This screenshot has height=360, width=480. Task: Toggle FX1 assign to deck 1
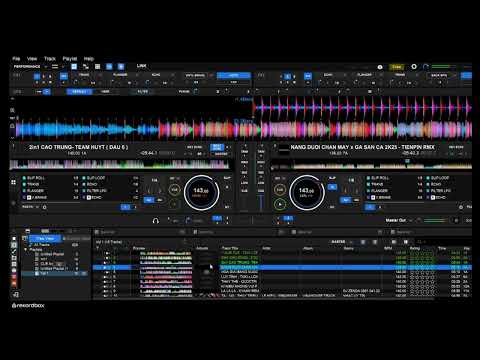click(x=37, y=77)
